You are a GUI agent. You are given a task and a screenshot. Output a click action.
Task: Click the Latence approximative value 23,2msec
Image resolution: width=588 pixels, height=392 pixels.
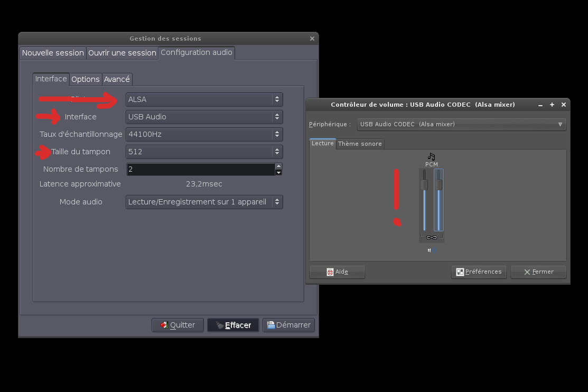point(204,184)
